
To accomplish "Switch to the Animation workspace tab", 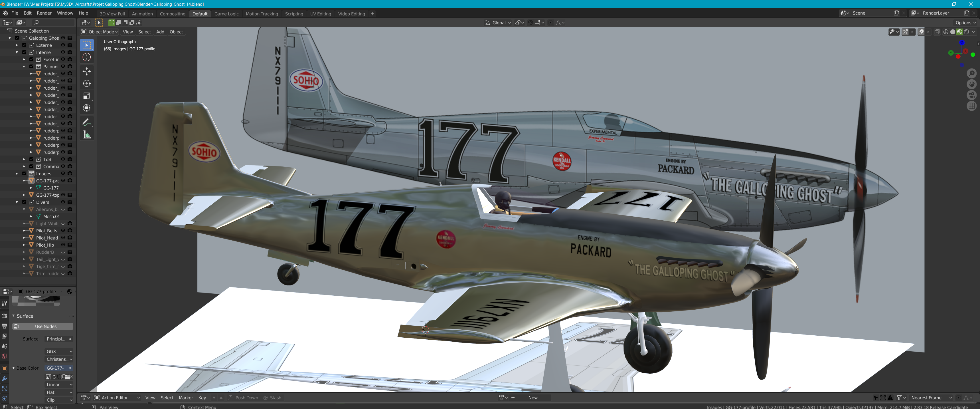I will pos(142,14).
